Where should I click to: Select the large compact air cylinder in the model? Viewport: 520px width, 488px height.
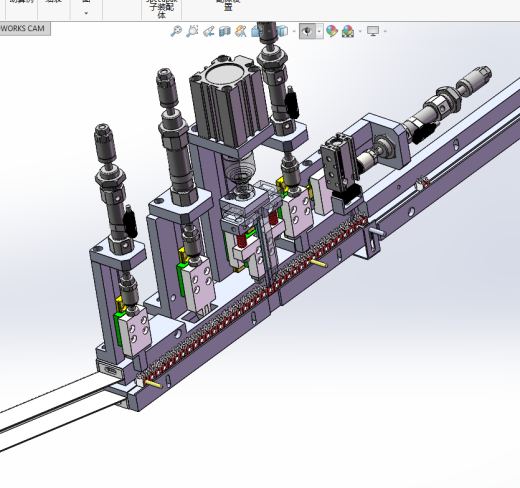229,103
